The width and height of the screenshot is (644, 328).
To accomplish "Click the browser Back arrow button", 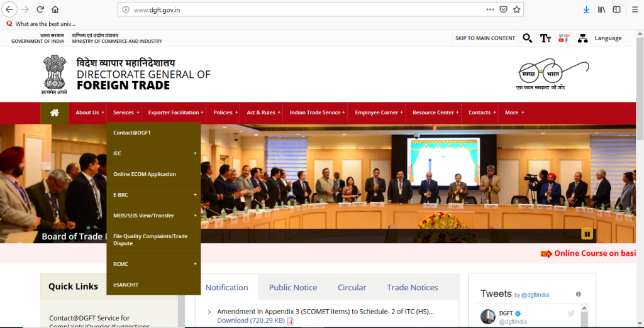I will coord(9,9).
